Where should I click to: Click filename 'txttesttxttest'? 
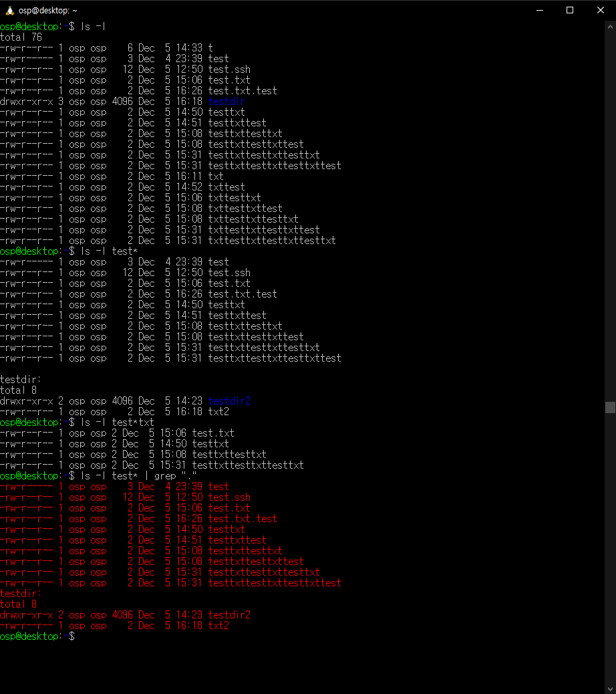[245, 209]
